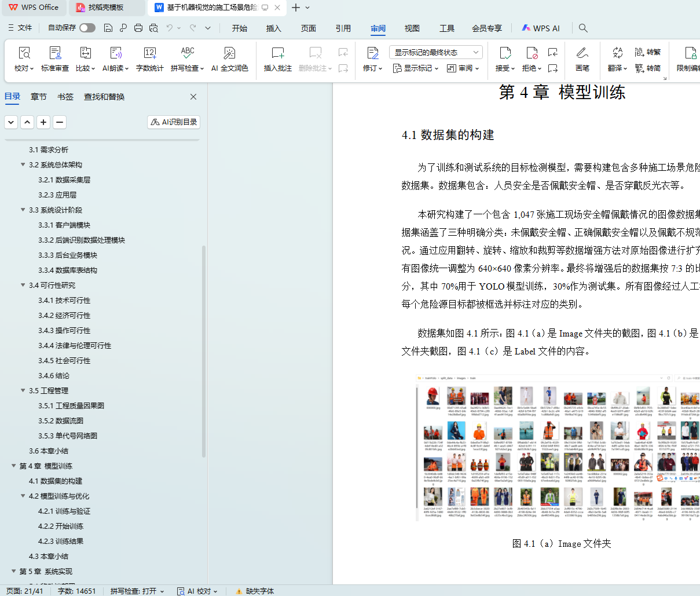Switch to the 视图 ribbon tab

click(x=412, y=28)
